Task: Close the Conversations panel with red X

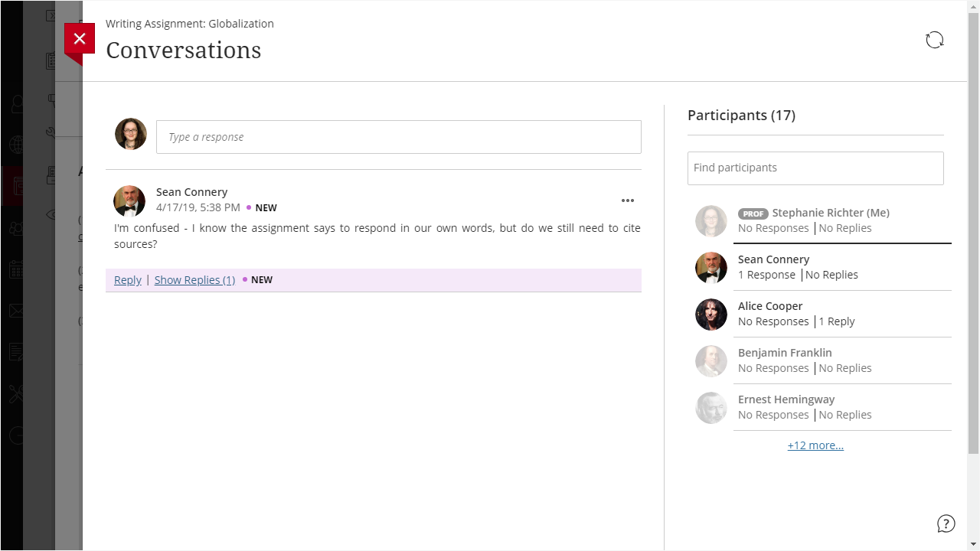Action: click(80, 39)
